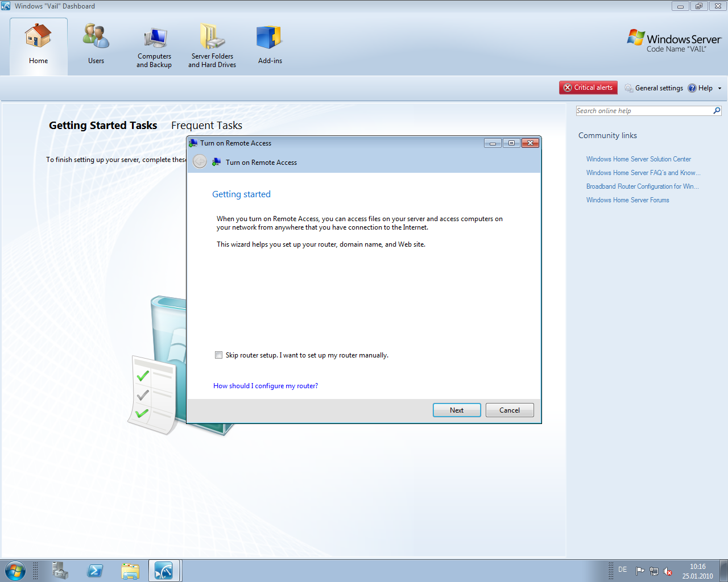Open Computers and Backup icon
The width and height of the screenshot is (728, 582).
[154, 39]
